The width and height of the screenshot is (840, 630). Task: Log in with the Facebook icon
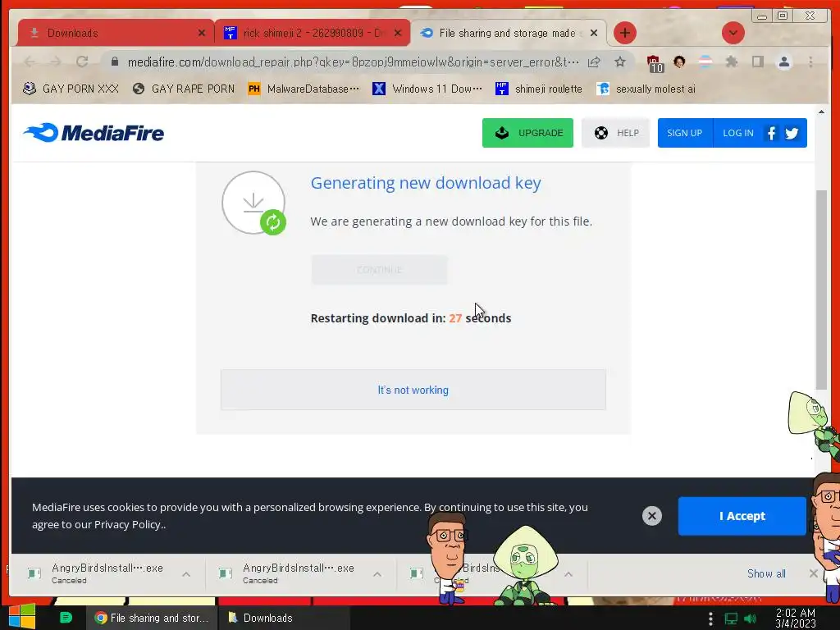click(x=771, y=133)
